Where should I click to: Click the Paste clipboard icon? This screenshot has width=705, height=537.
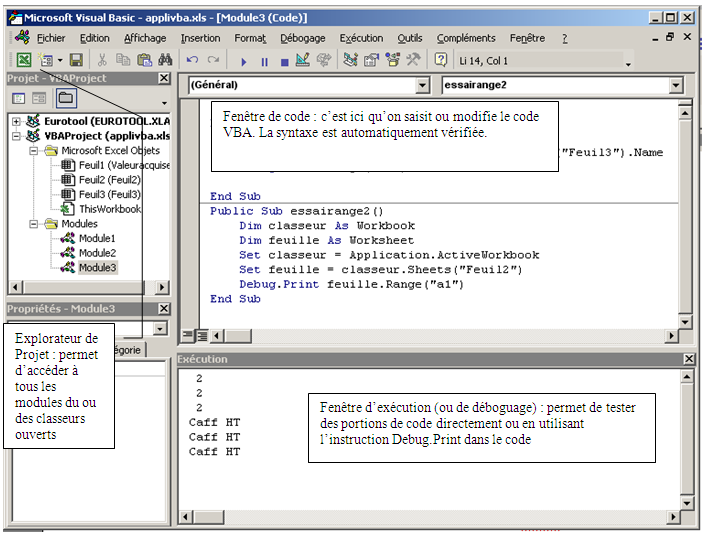tap(144, 60)
